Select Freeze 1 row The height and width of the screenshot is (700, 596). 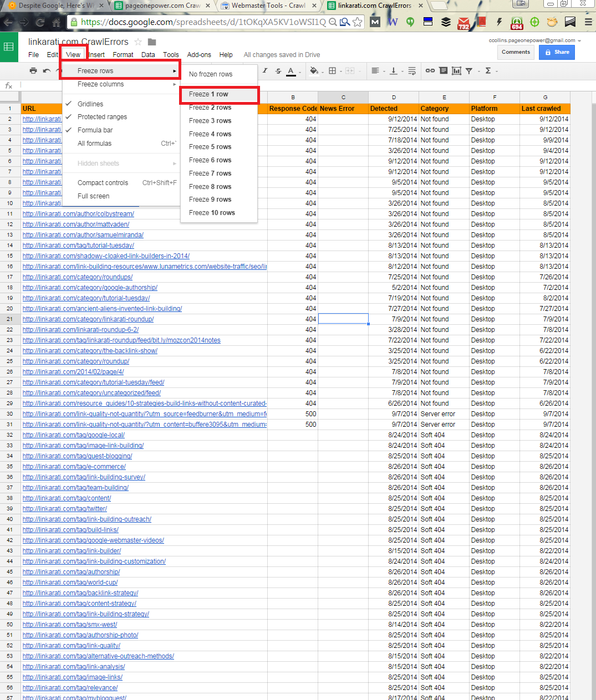219,95
